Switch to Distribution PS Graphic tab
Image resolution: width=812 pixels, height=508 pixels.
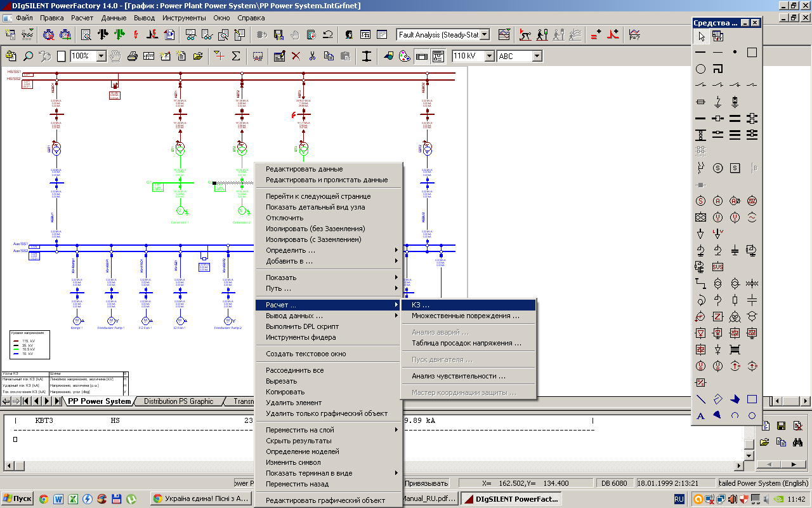coord(178,401)
